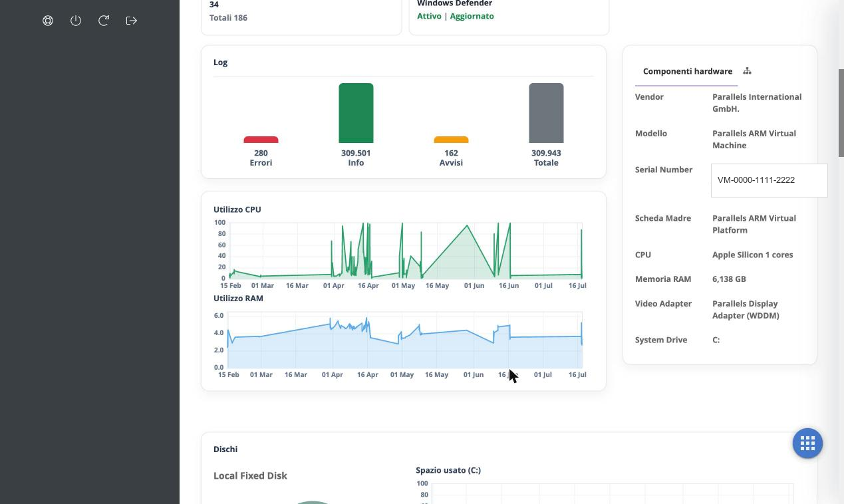Click the Video Adapter value Parallels Display Adapter
Screen dimensions: 844x504
(x=746, y=309)
